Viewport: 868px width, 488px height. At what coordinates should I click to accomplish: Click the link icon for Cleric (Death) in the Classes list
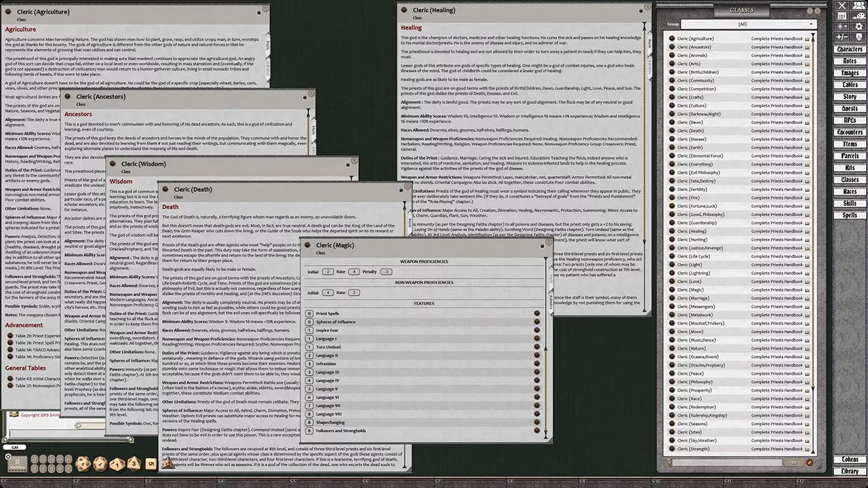(672, 131)
